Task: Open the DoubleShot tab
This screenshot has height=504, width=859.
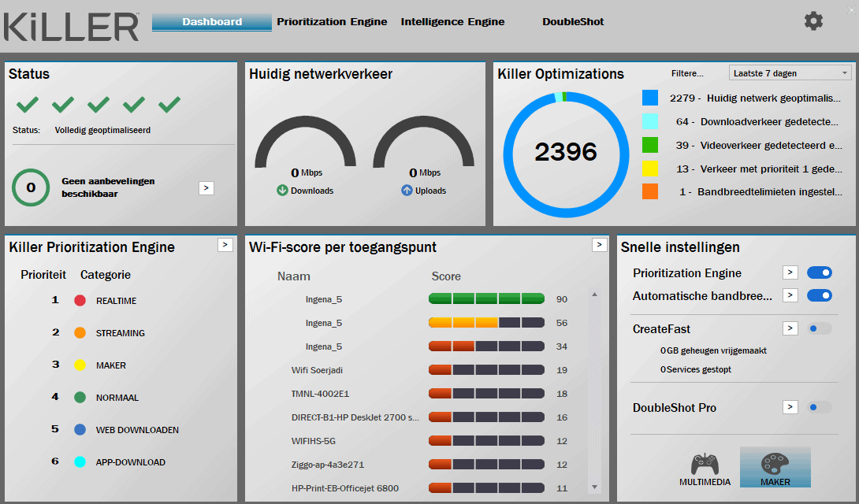Action: pos(573,22)
